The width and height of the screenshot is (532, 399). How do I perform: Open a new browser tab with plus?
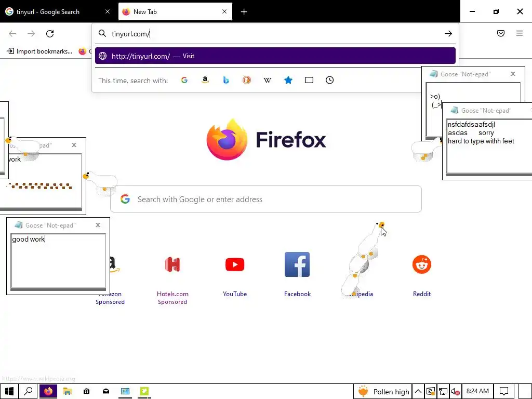pos(244,12)
